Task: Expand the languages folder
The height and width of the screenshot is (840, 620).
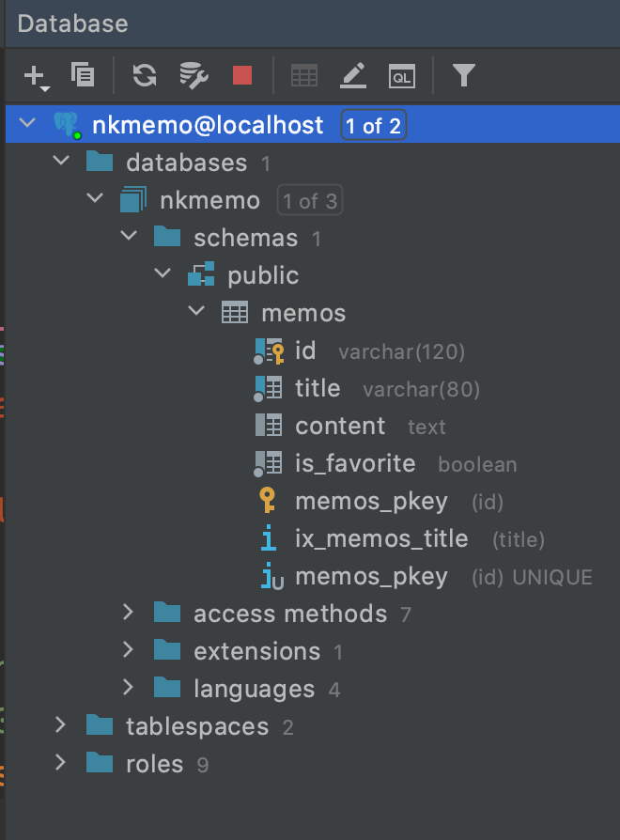Action: pyautogui.click(x=128, y=687)
